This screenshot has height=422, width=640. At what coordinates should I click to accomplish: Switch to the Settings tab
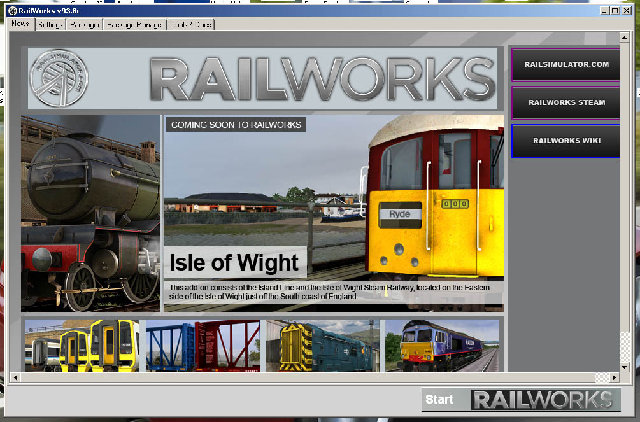[50, 23]
